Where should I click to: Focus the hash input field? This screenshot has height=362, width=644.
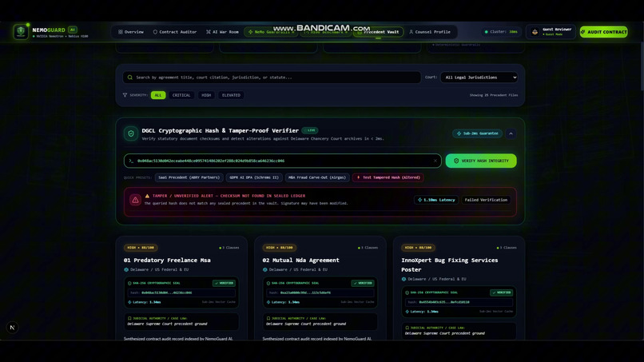[x=283, y=161]
